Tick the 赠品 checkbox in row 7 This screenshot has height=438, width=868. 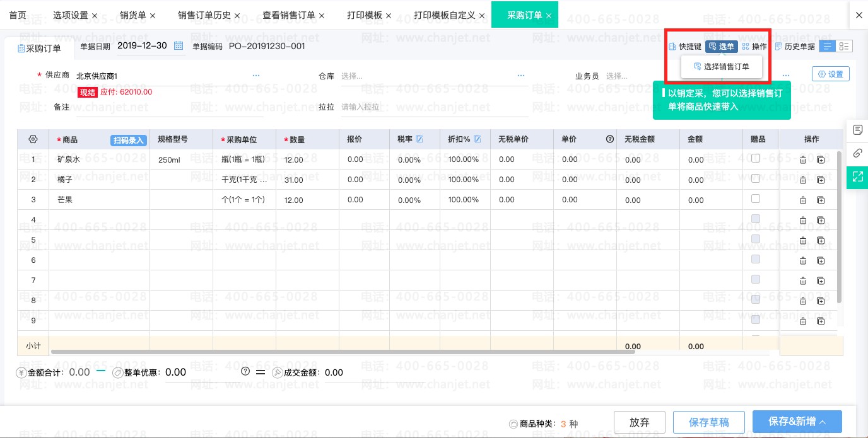tap(756, 280)
